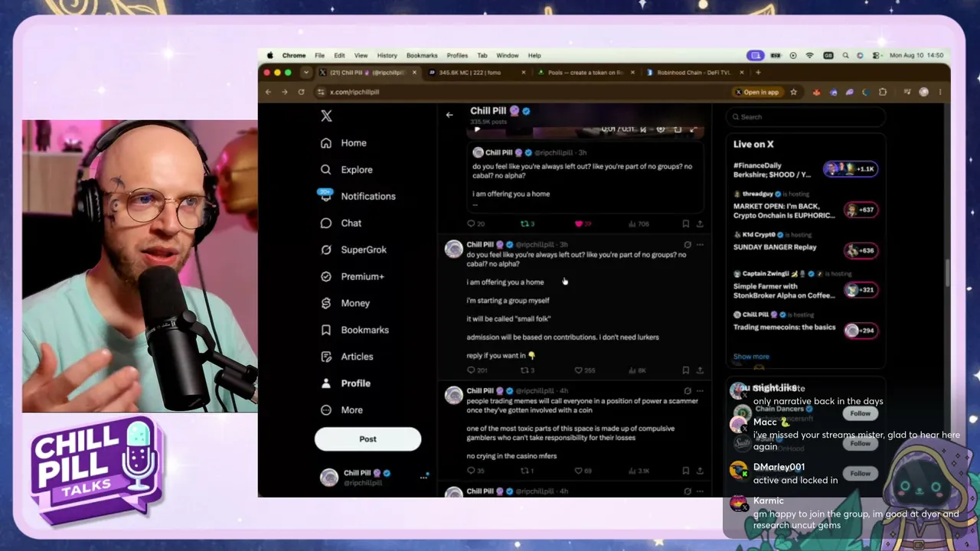980x551 pixels.
Task: Open Money in the X sidebar
Action: [345, 303]
